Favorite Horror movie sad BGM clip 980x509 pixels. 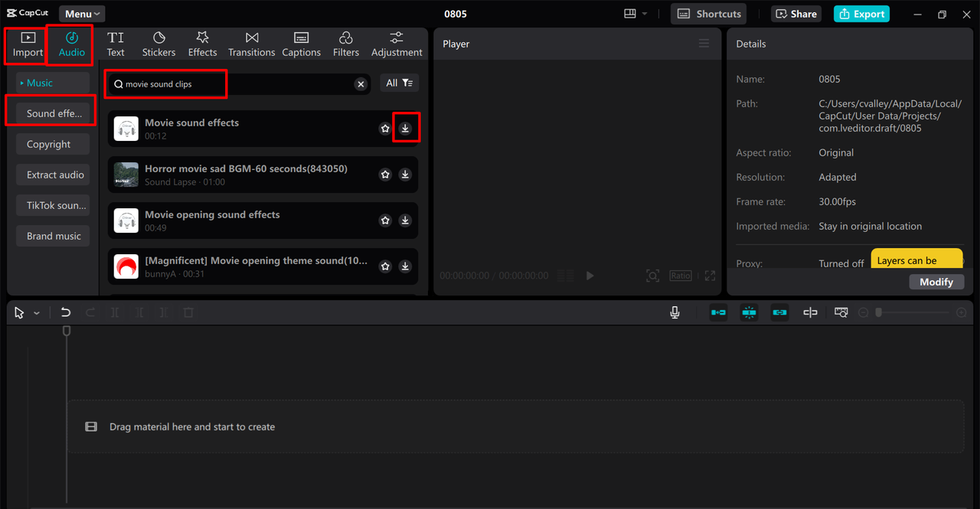[385, 175]
